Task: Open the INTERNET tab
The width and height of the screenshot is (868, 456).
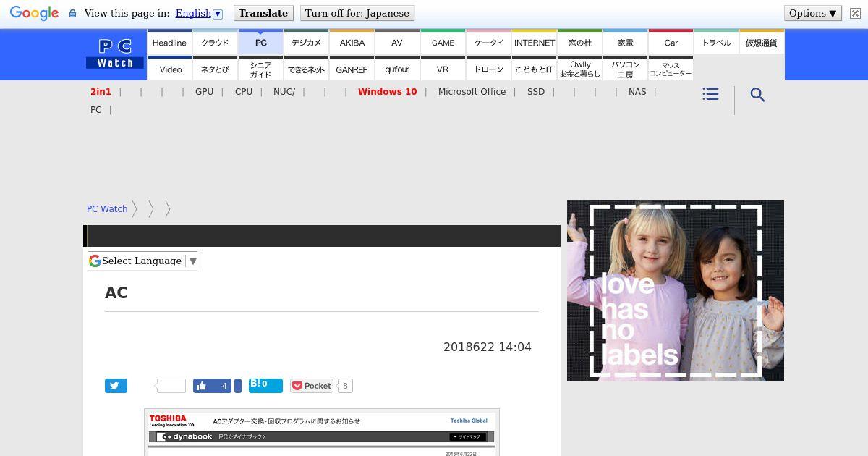Action: coord(534,43)
